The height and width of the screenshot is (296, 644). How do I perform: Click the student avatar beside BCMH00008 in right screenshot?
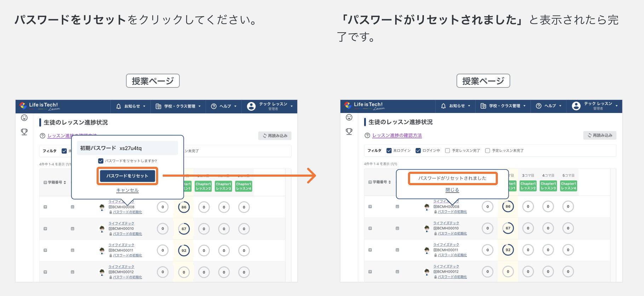click(427, 207)
